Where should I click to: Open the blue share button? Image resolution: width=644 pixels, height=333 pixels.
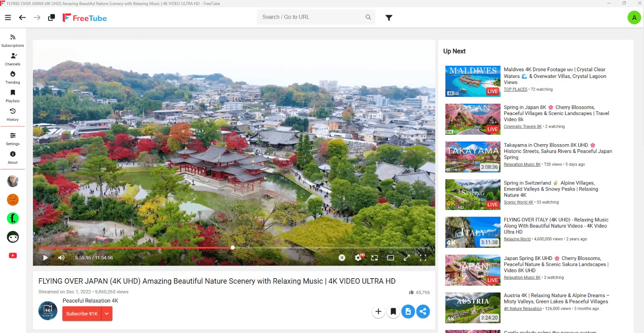pos(423,312)
